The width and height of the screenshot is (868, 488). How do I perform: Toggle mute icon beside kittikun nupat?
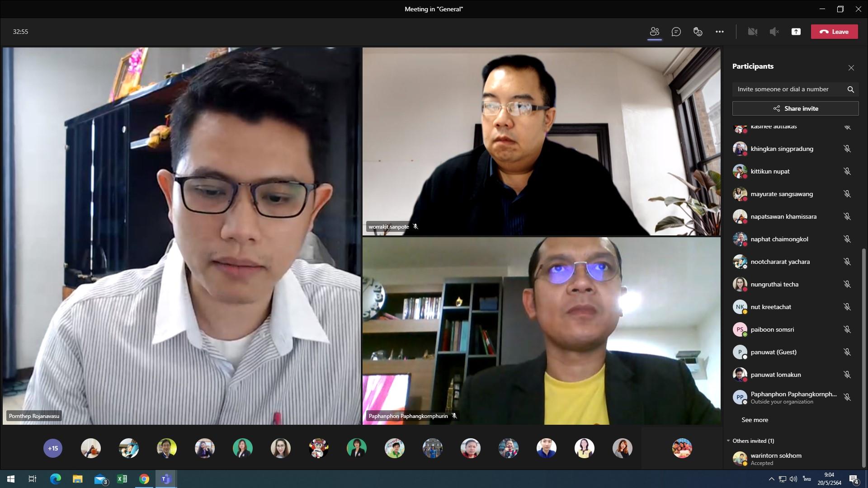847,171
